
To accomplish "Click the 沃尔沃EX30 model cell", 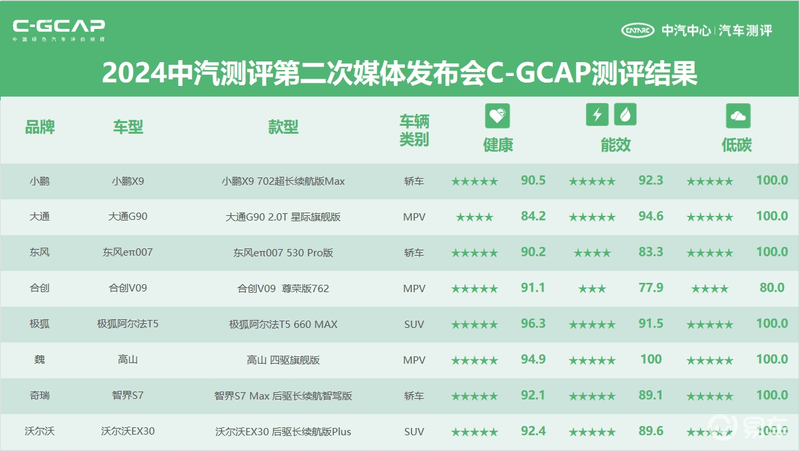I will click(x=128, y=431).
